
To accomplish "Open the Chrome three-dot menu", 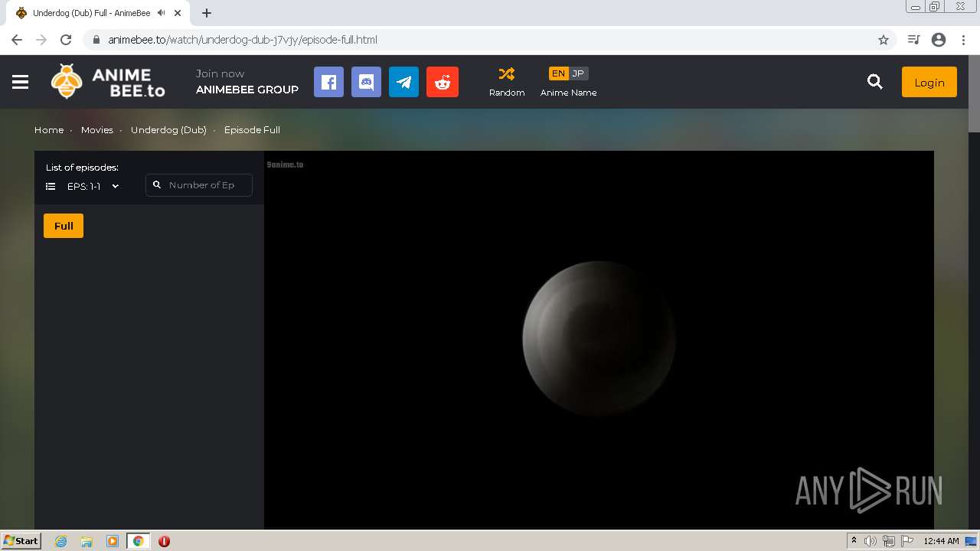I will [x=963, y=40].
